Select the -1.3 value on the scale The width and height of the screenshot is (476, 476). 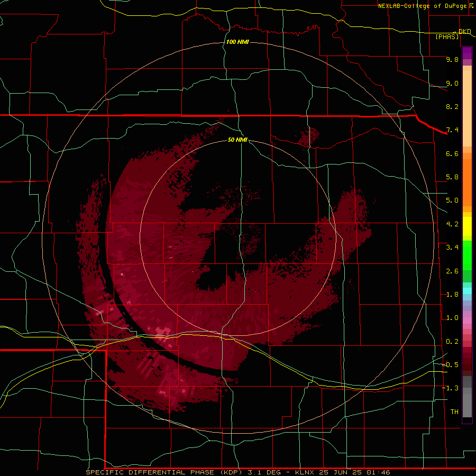[x=450, y=388]
